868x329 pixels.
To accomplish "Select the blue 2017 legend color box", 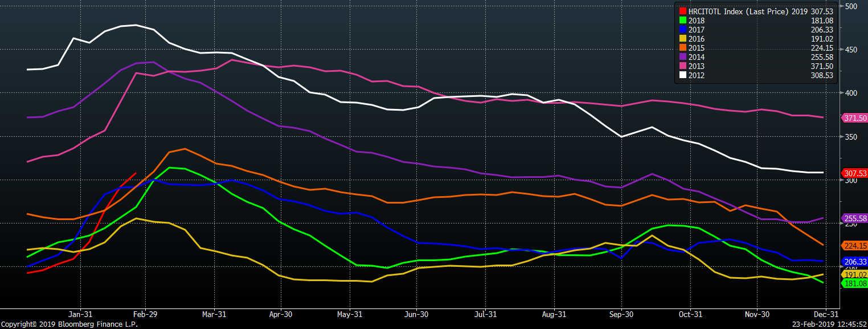I will click(683, 30).
